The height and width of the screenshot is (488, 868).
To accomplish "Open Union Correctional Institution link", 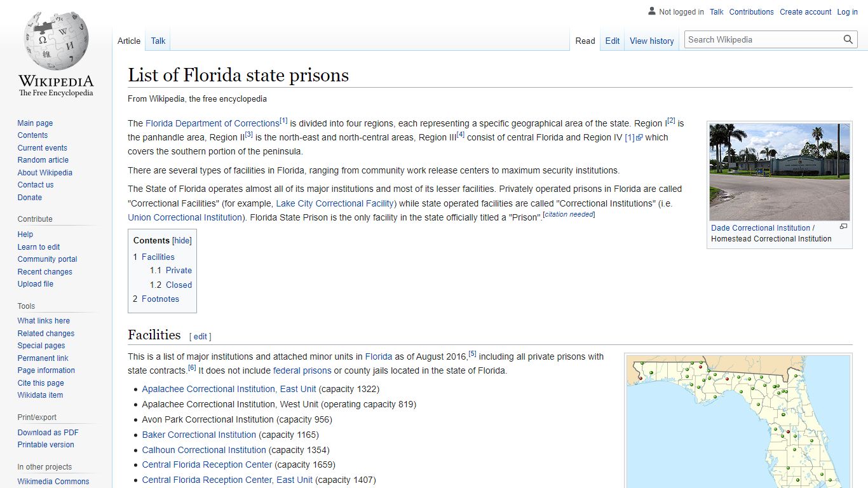I will (x=185, y=217).
